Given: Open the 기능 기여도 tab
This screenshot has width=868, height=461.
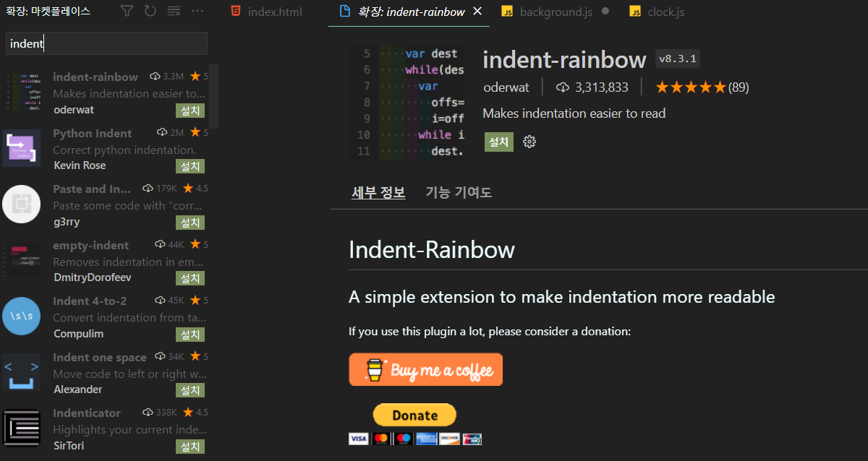Looking at the screenshot, I should tap(459, 193).
